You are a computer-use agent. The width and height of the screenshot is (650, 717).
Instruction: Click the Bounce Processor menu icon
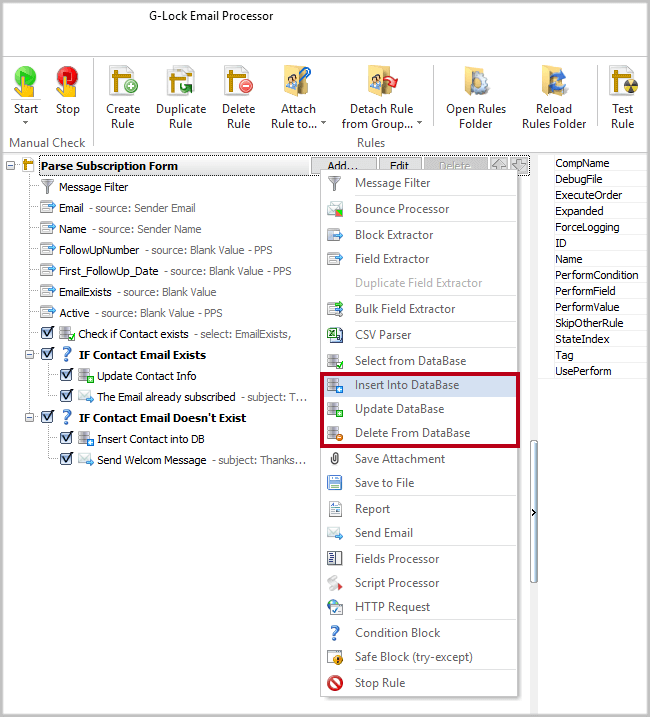point(335,209)
